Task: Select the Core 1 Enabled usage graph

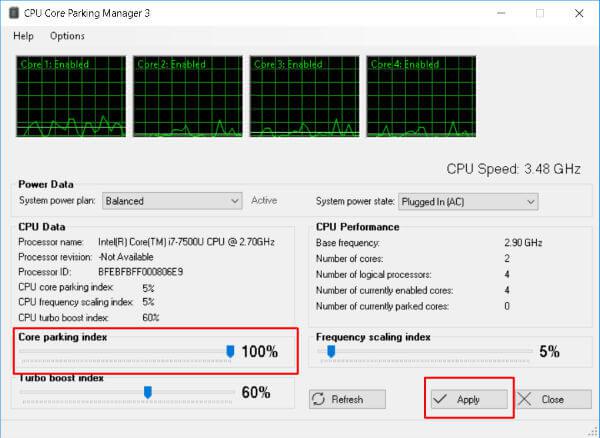Action: tap(71, 96)
